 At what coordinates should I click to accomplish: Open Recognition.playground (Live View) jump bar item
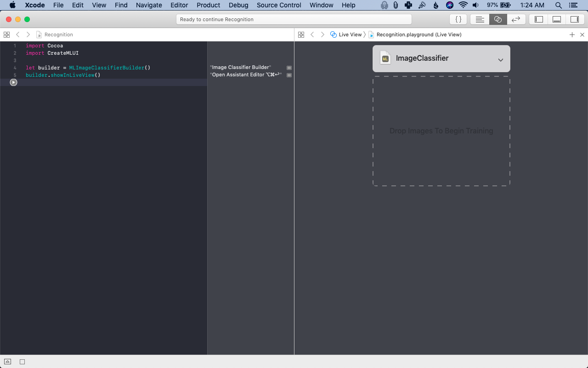pyautogui.click(x=415, y=34)
